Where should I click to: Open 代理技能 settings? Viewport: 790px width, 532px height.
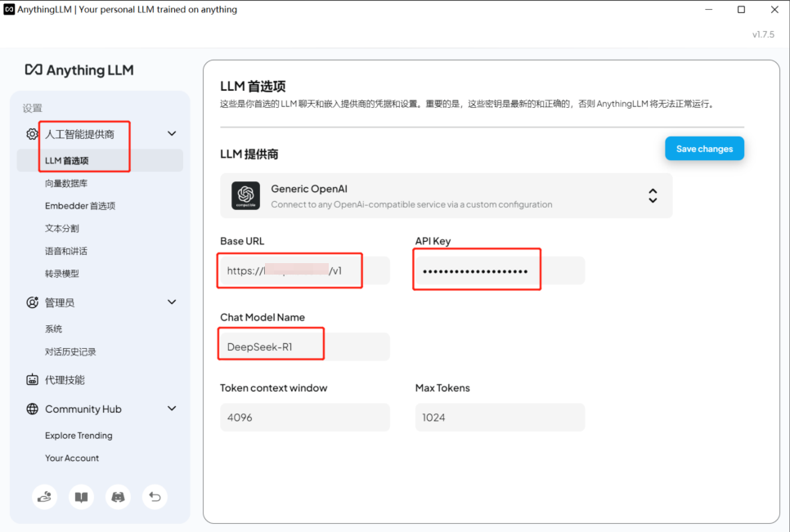click(x=65, y=380)
